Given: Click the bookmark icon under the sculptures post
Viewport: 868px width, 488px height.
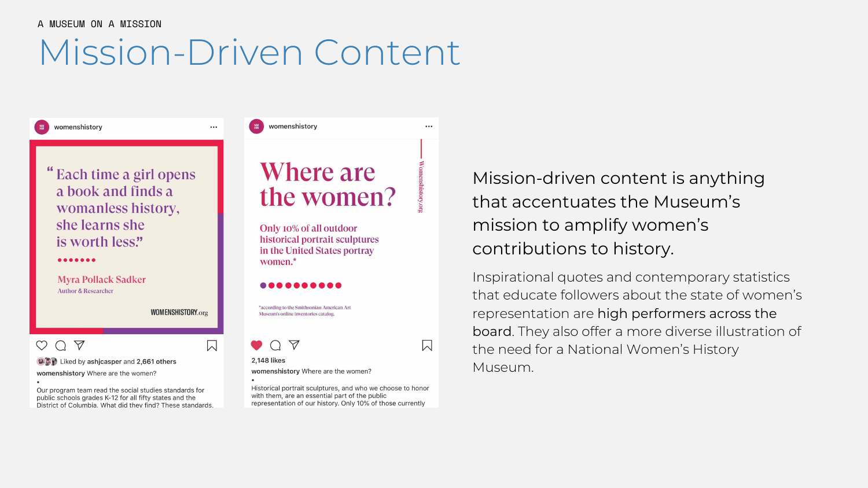Looking at the screenshot, I should tap(427, 345).
